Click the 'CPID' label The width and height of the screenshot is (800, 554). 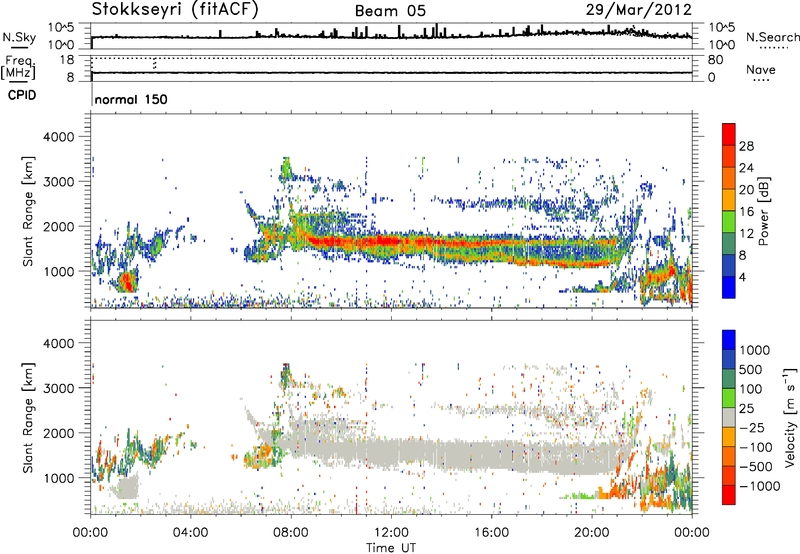pyautogui.click(x=22, y=95)
